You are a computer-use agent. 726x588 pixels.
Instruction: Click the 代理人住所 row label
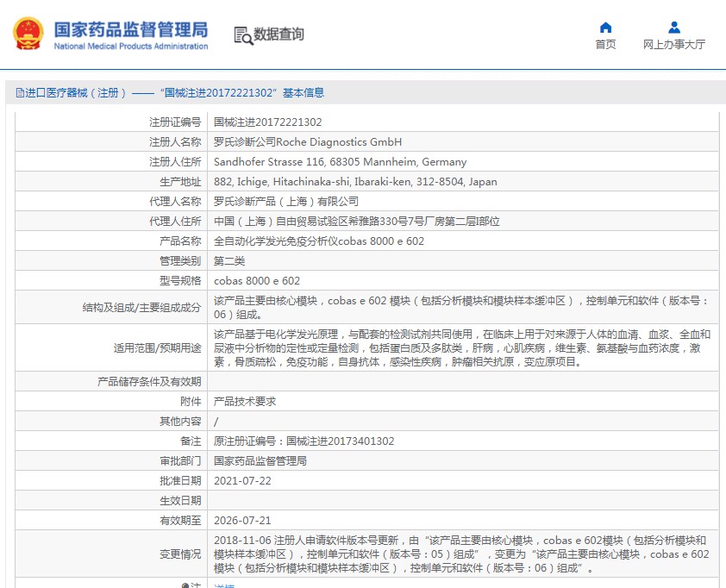(x=175, y=222)
